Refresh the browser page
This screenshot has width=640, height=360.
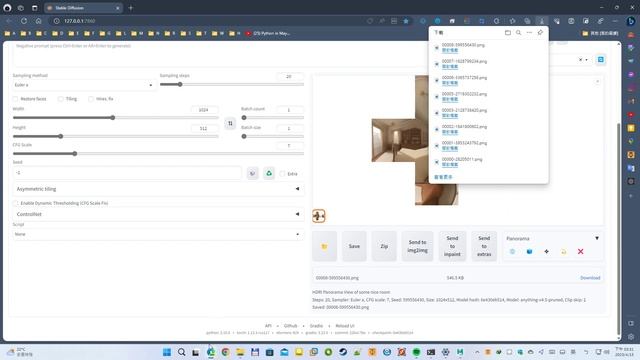[x=24, y=21]
